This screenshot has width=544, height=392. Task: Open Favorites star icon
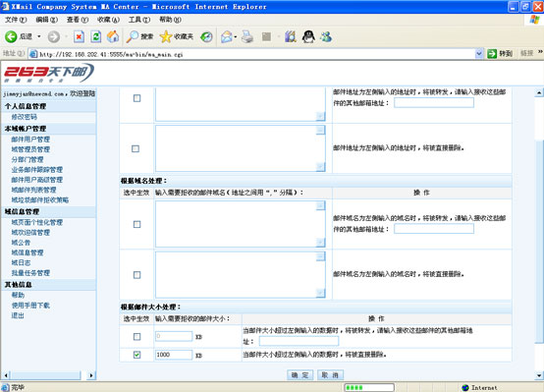pos(166,36)
